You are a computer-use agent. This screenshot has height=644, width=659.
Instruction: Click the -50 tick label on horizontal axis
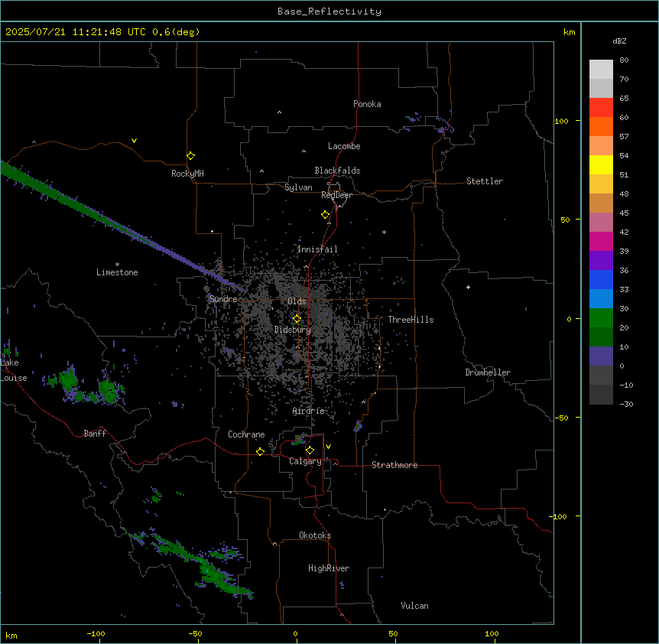point(195,633)
